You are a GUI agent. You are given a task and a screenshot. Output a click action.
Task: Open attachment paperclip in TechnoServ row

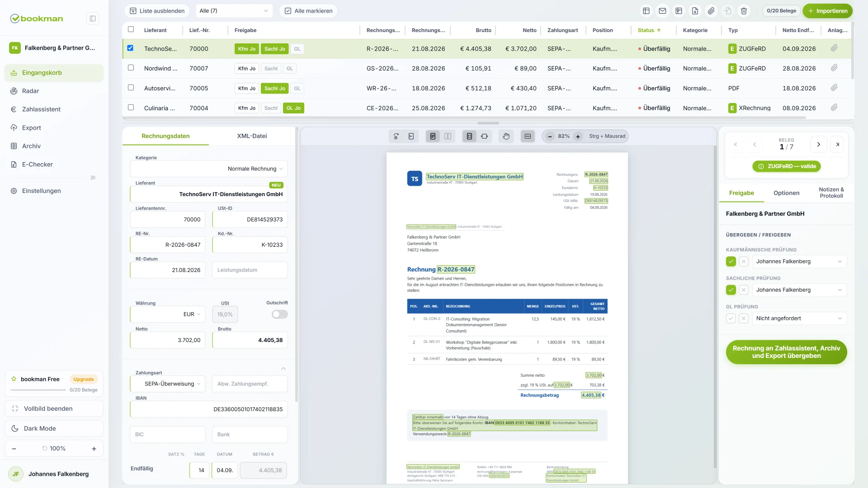coord(834,48)
